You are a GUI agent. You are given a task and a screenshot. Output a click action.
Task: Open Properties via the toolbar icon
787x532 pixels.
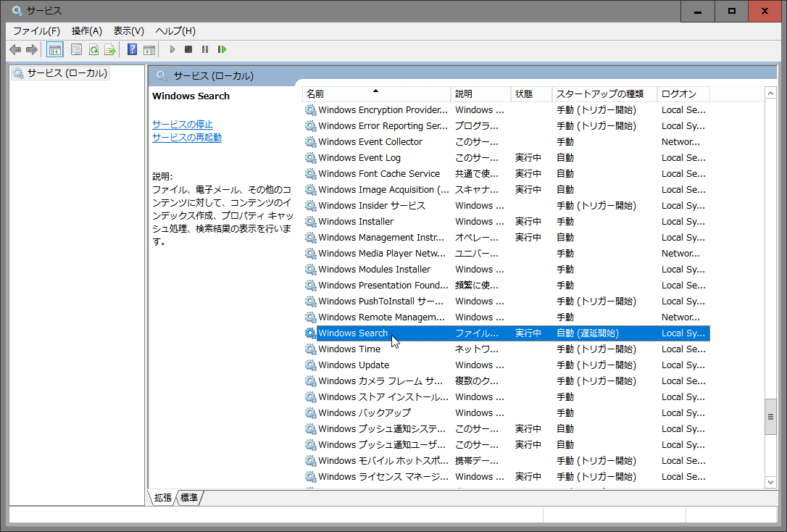(x=76, y=49)
